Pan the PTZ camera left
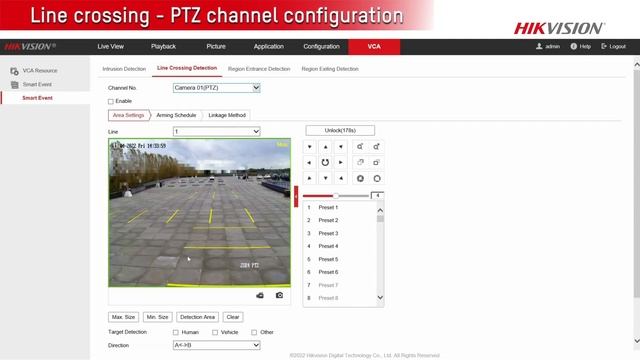This screenshot has height=360, width=640. click(309, 162)
